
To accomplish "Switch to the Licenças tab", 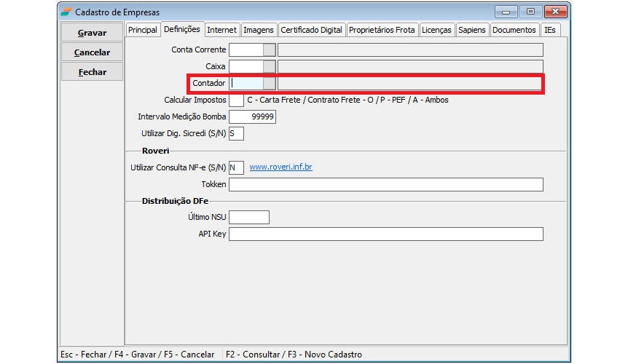I will (x=436, y=30).
